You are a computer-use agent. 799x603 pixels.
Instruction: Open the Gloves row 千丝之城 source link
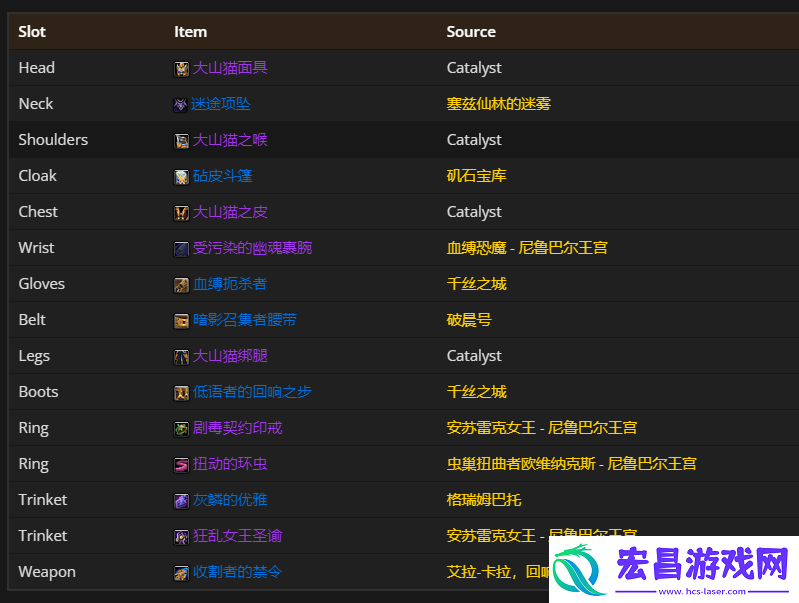[476, 284]
